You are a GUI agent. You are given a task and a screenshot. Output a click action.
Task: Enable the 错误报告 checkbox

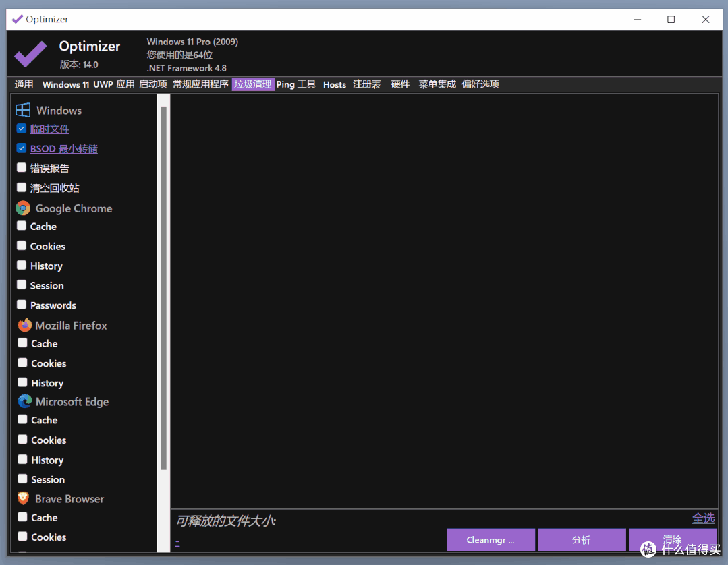pos(22,167)
